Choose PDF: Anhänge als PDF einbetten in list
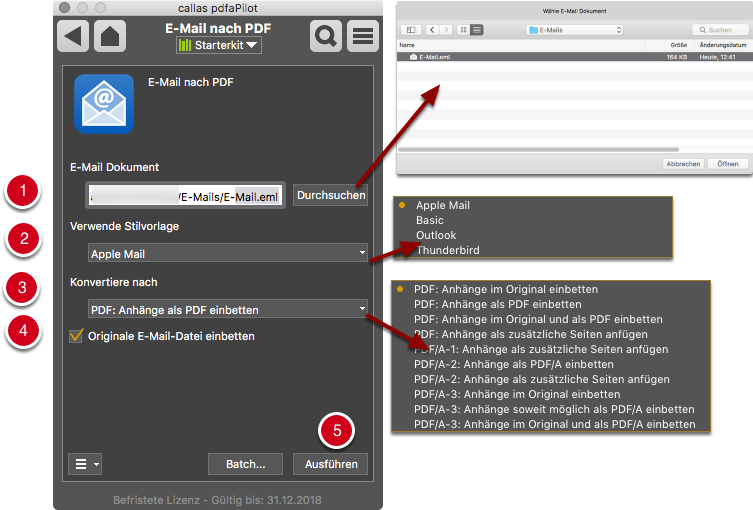 tap(550, 304)
